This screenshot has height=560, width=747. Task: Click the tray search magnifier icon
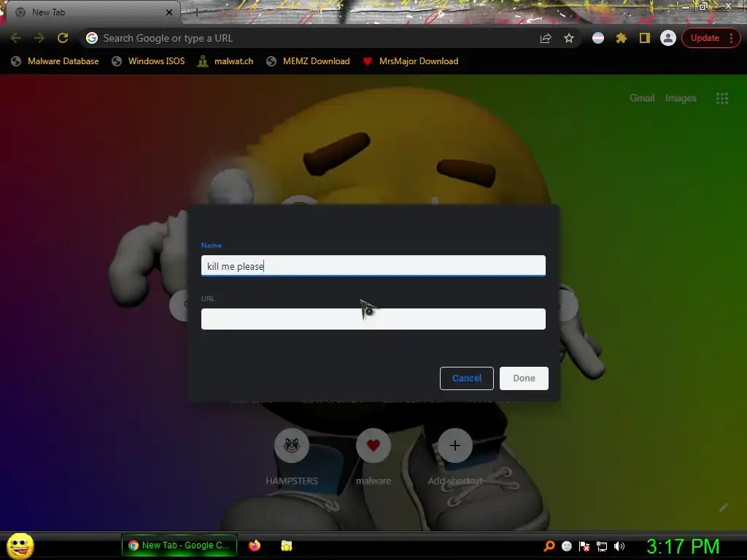click(x=549, y=546)
